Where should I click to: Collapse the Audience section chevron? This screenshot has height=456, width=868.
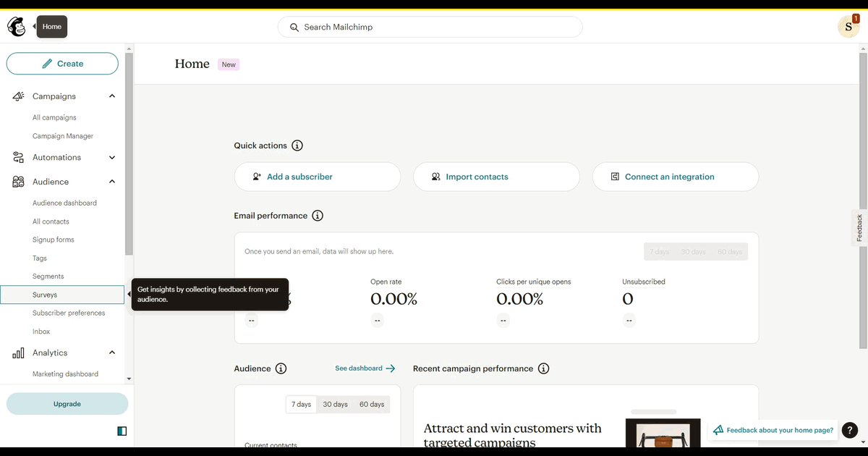pos(112,182)
